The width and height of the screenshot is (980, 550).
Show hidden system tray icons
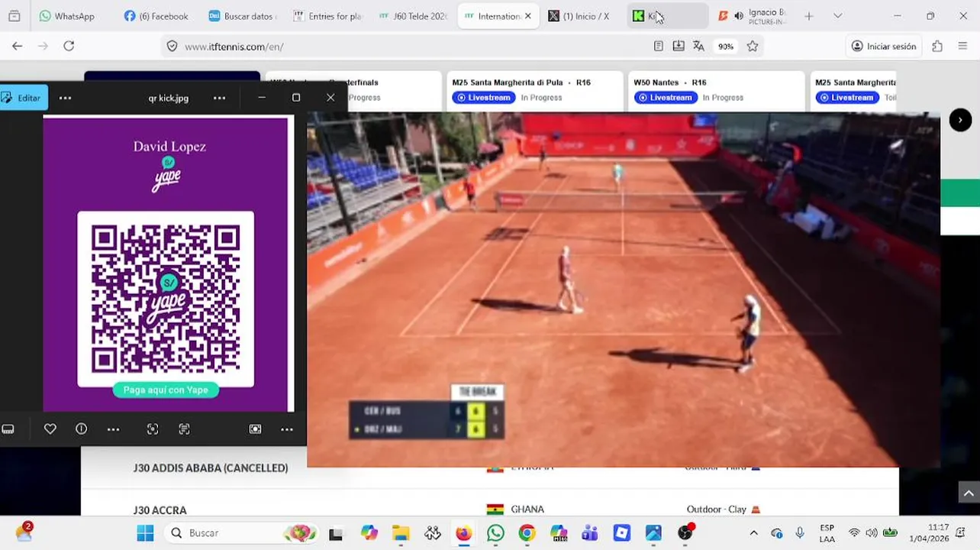[753, 532]
